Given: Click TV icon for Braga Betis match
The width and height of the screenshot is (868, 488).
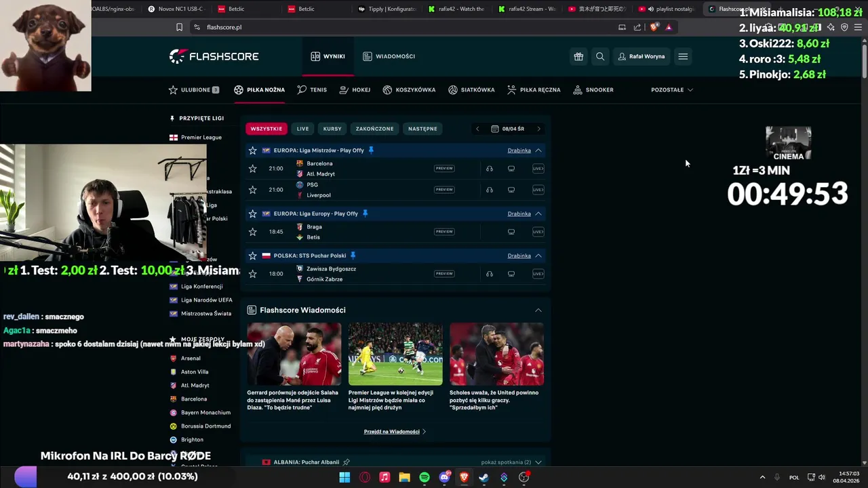Looking at the screenshot, I should [x=511, y=232].
